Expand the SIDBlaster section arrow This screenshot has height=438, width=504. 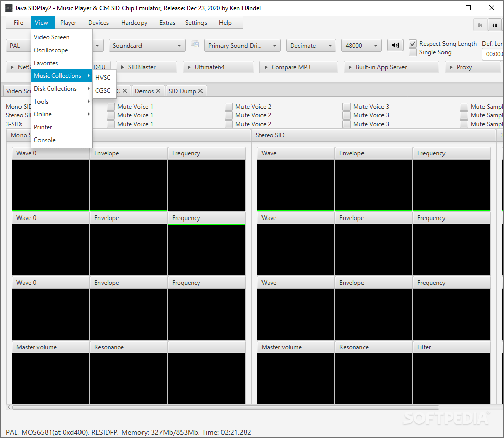pos(122,67)
